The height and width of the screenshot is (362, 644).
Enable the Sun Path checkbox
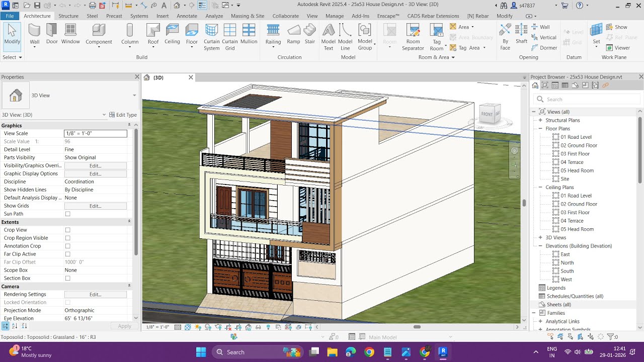[67, 214]
